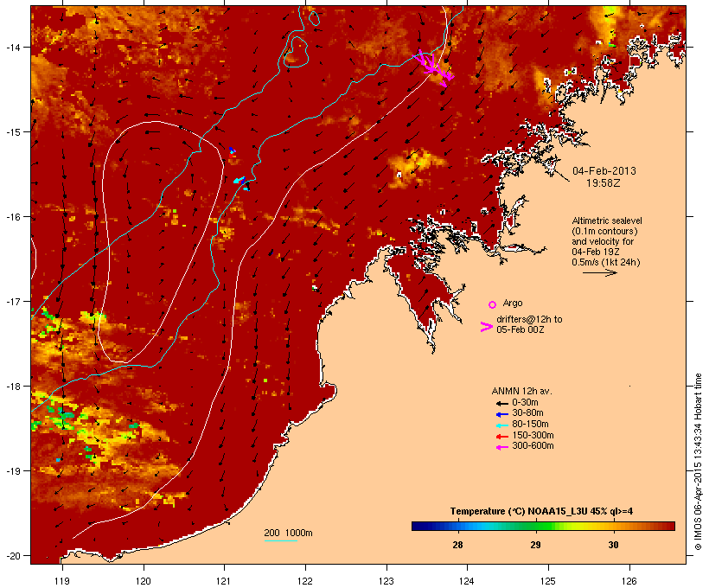
Task: Click the Temperature NOAA15_L3U colorbar title
Action: point(541,512)
